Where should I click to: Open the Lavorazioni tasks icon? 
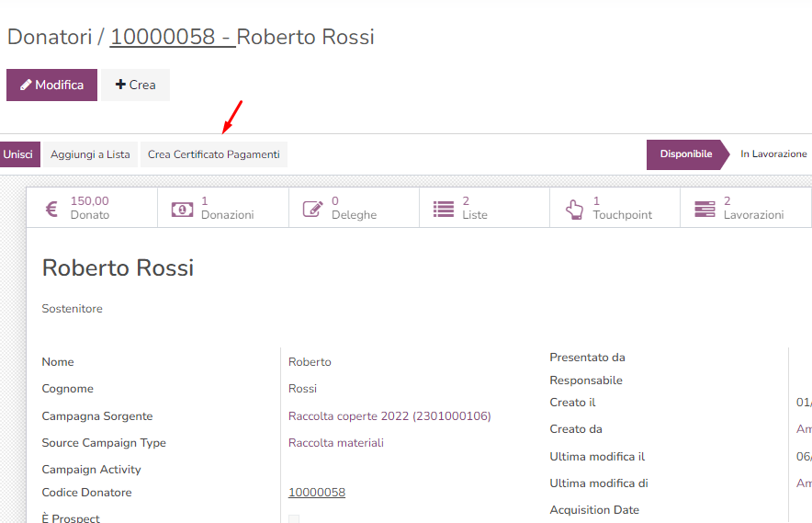pyautogui.click(x=705, y=209)
